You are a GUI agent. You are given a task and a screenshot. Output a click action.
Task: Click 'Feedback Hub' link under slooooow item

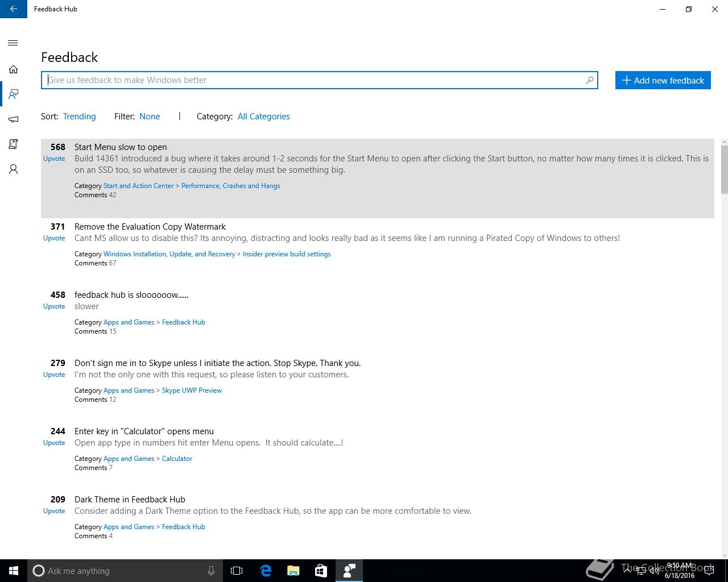[x=183, y=322]
